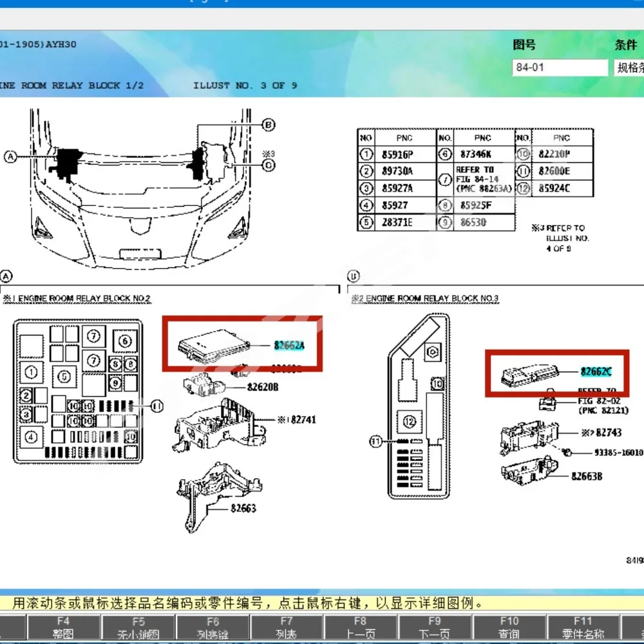Screen dimensions: 644x644
Task: Select part number 82620B in diagram
Action: [263, 387]
